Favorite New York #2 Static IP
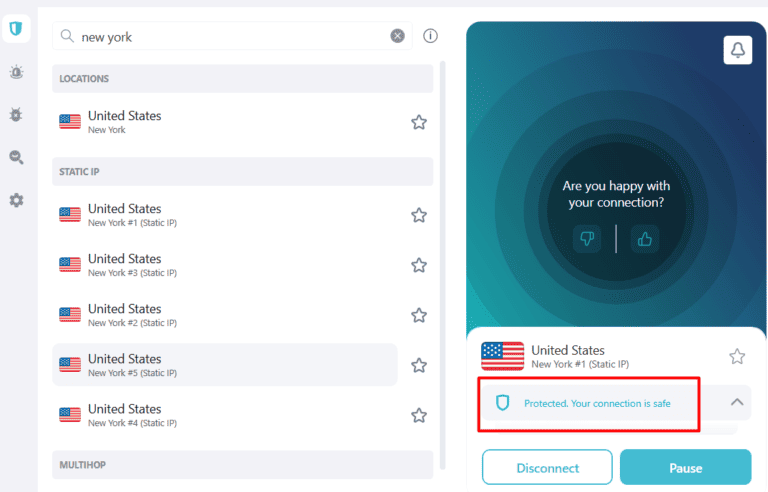768x492 pixels. pyautogui.click(x=419, y=315)
